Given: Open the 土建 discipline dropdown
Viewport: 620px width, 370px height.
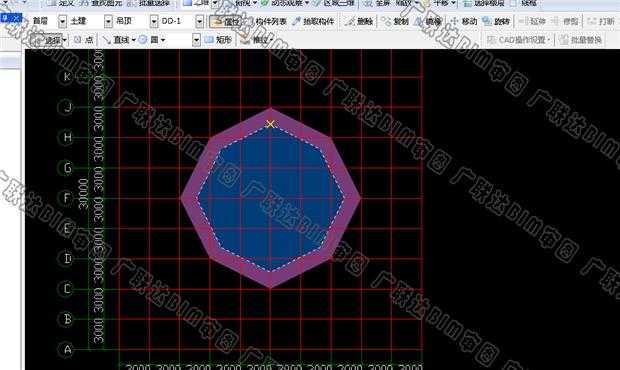Looking at the screenshot, I should click(x=108, y=21).
